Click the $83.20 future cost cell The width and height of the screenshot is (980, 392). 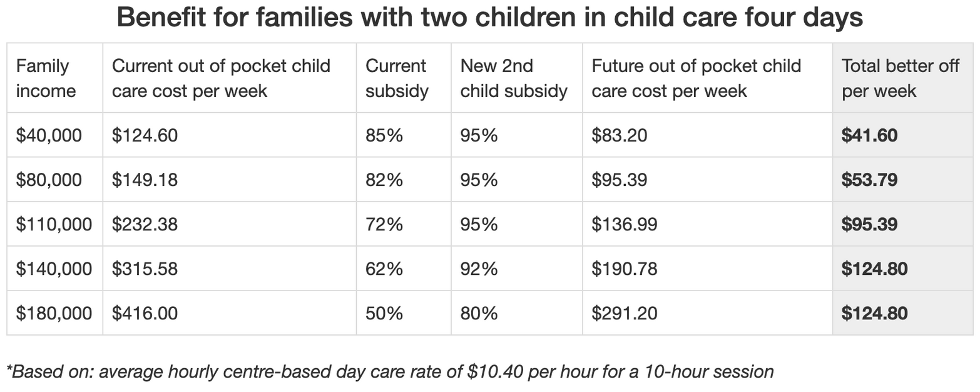coord(620,135)
